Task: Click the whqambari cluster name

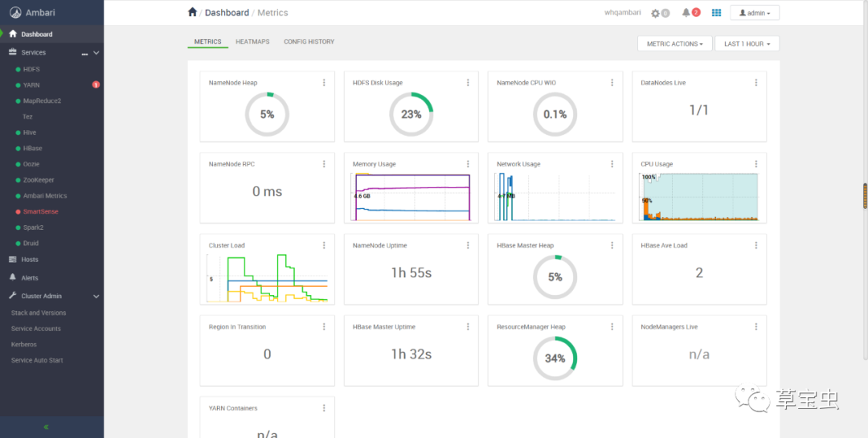Action: 623,13
